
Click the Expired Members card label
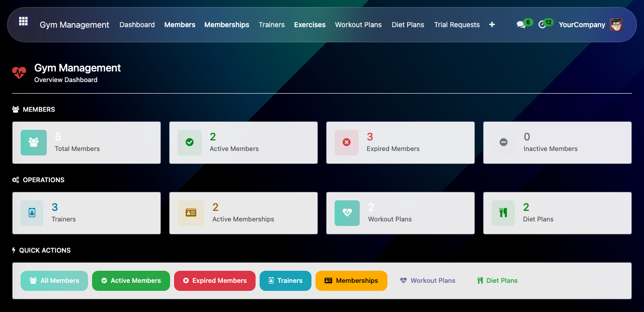click(393, 149)
